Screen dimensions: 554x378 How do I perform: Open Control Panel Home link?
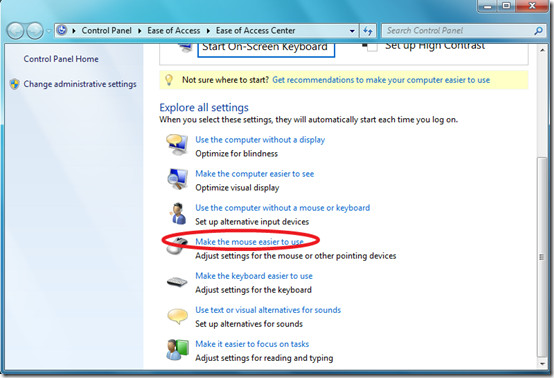(x=61, y=59)
